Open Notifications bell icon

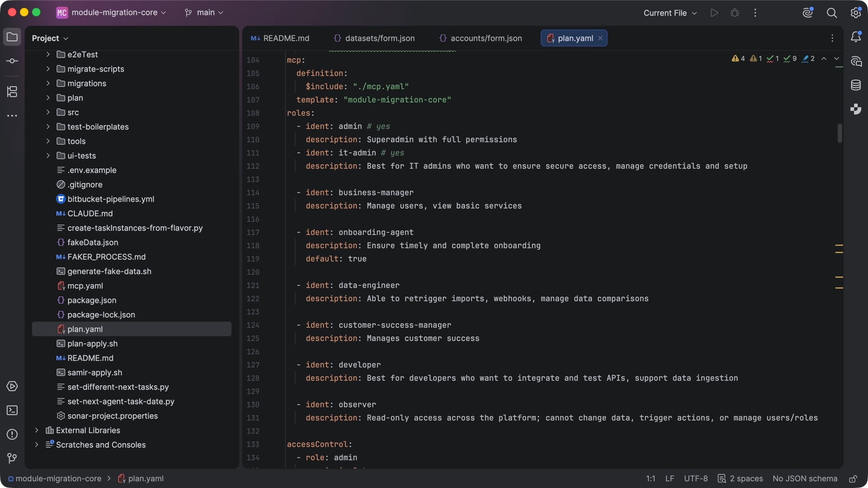click(x=856, y=37)
